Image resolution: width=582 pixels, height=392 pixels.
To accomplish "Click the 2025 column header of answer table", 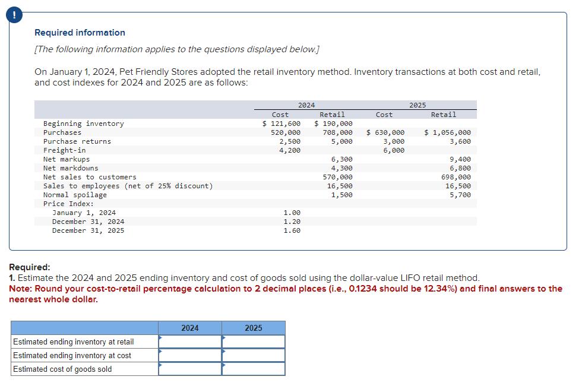I will click(253, 328).
